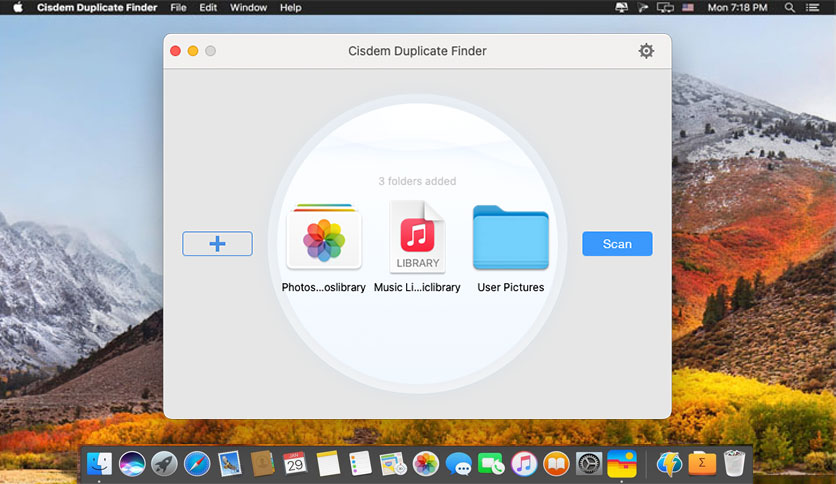Open Notification Center list icon
The height and width of the screenshot is (484, 836).
[812, 7]
